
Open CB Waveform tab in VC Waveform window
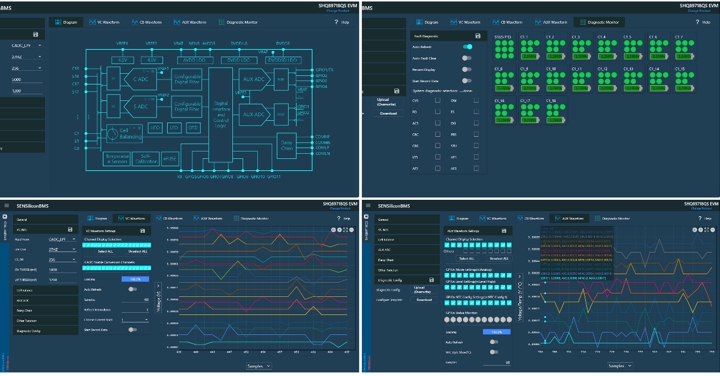click(x=169, y=219)
